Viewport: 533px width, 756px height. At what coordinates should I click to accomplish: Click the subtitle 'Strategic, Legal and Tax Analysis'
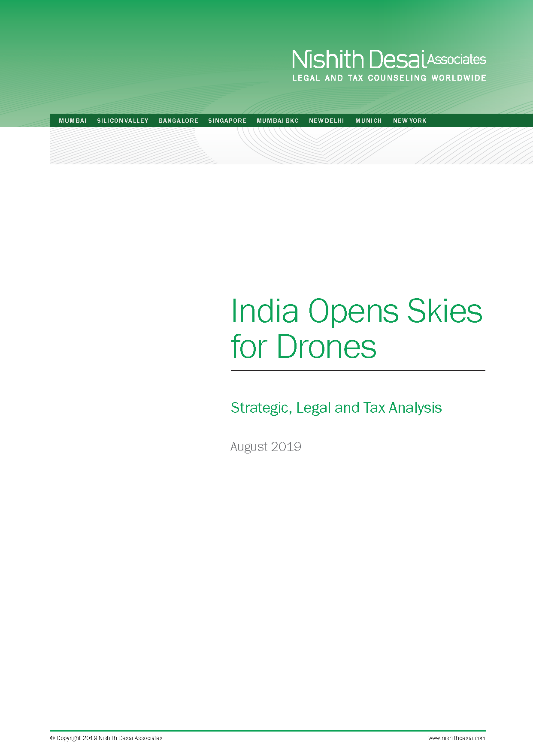[336, 408]
